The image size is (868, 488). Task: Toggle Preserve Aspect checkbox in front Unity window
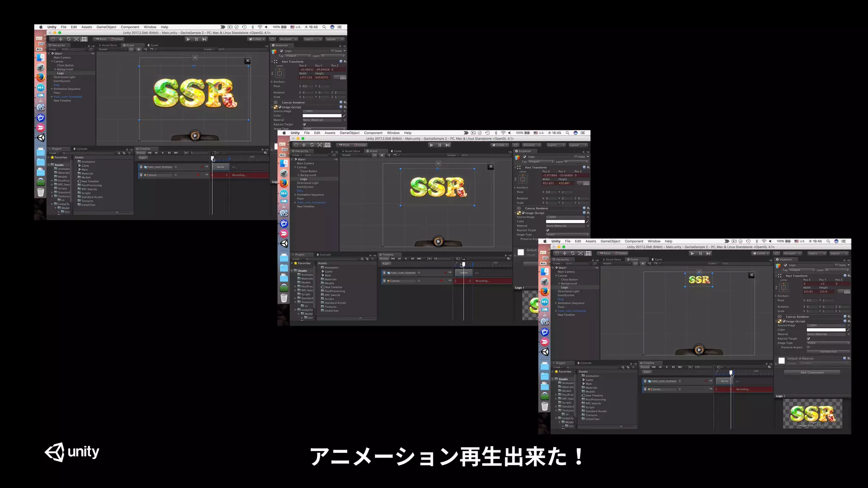808,347
